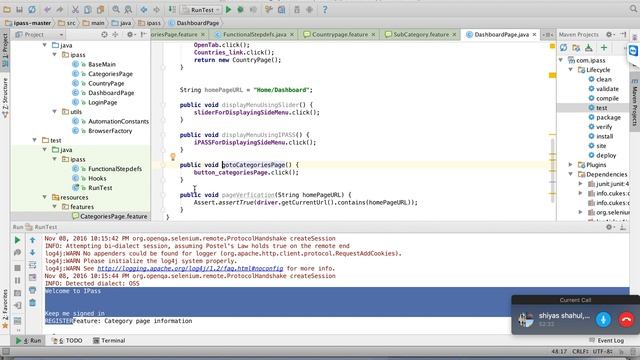Click the Cut scissors icon
This screenshot has height=360, width=640.
click(75, 9)
